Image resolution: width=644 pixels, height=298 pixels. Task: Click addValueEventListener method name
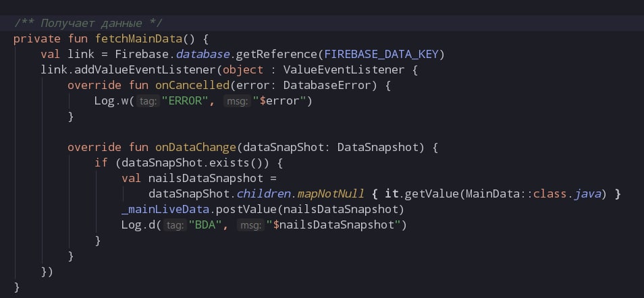pos(145,70)
